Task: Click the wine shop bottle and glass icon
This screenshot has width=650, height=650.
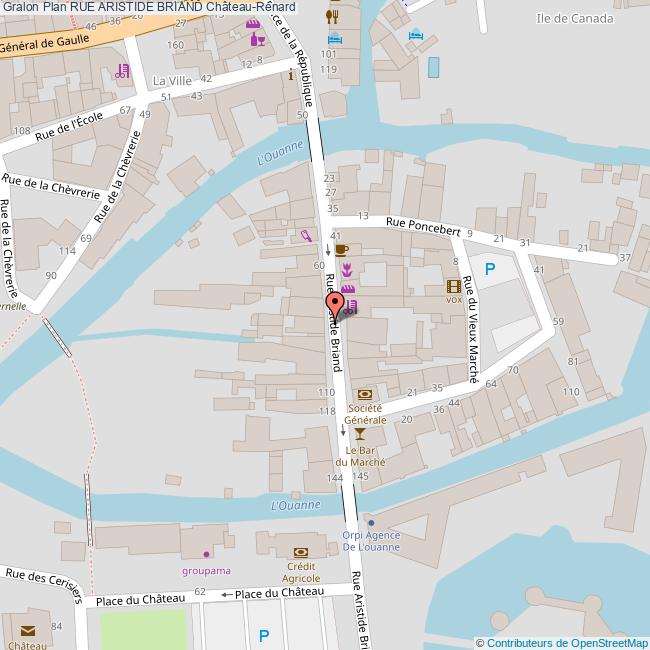Action: pyautogui.click(x=257, y=40)
